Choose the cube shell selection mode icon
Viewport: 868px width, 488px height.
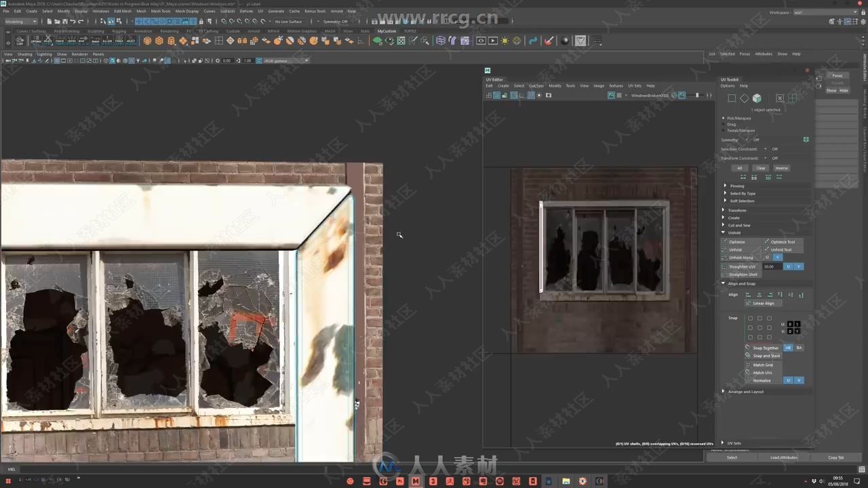click(x=757, y=98)
